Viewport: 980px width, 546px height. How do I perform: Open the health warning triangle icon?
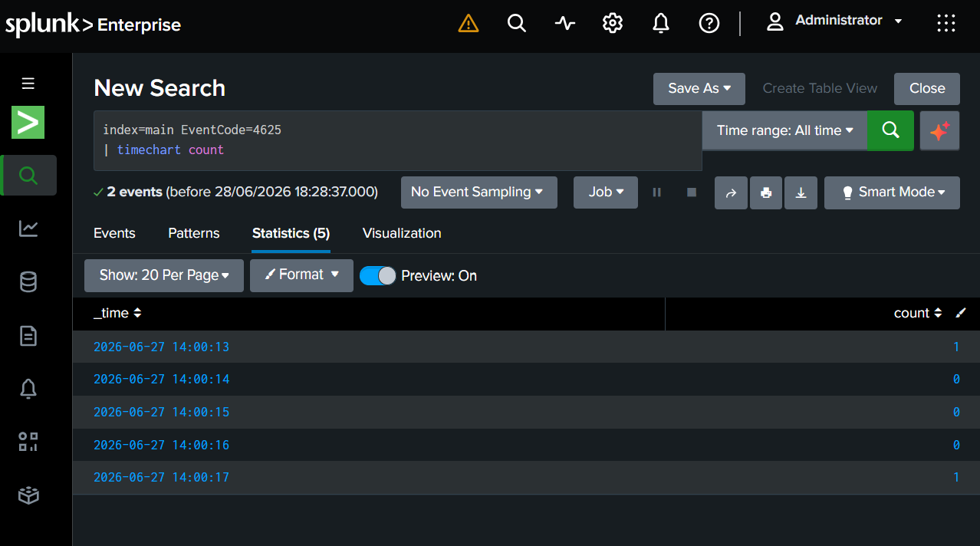click(468, 24)
